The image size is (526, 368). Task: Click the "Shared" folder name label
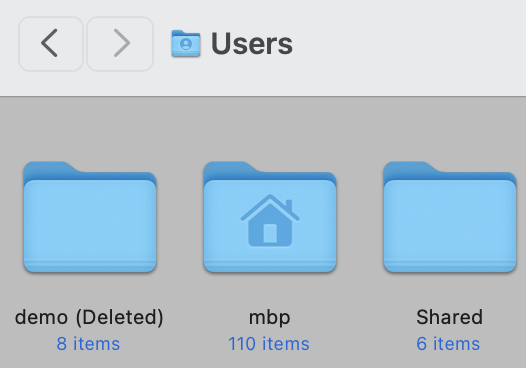click(x=450, y=317)
